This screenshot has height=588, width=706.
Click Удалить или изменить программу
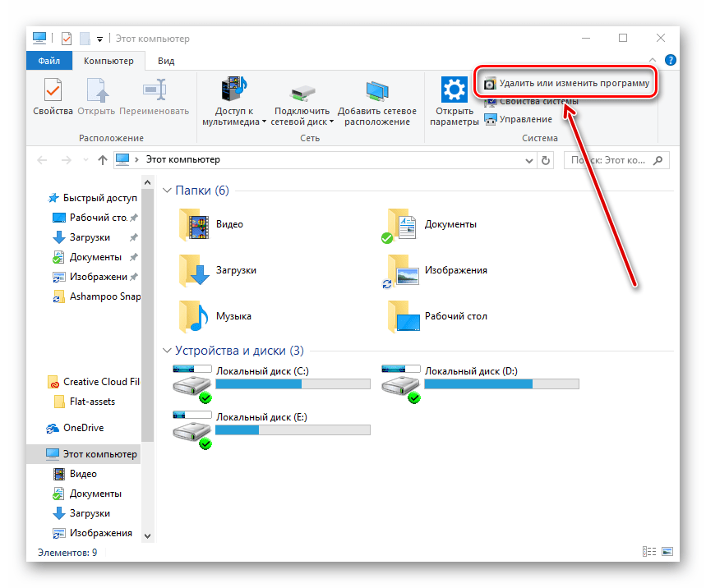[567, 84]
